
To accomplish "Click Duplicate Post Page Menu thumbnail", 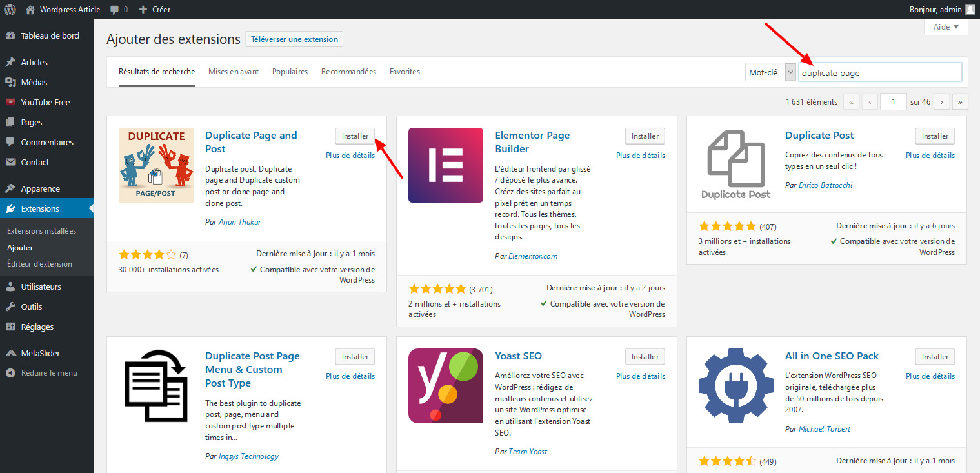I will tap(156, 386).
